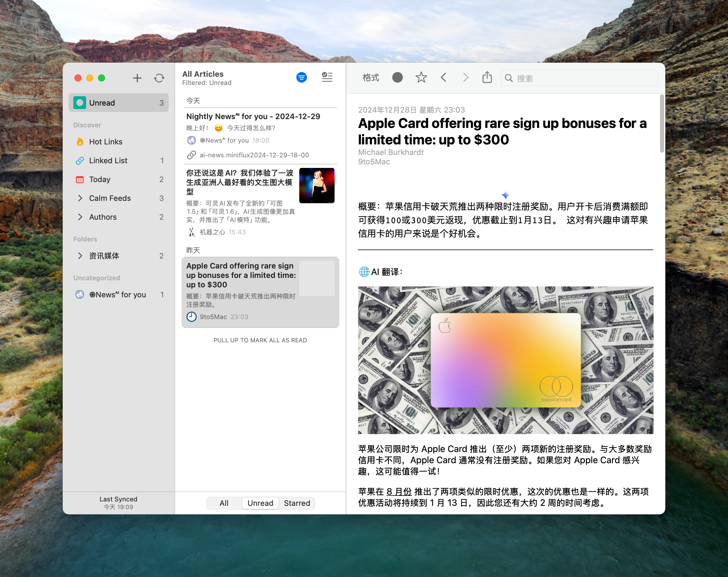Click the News for you source icon in article list
Image resolution: width=728 pixels, height=577 pixels.
[192, 140]
